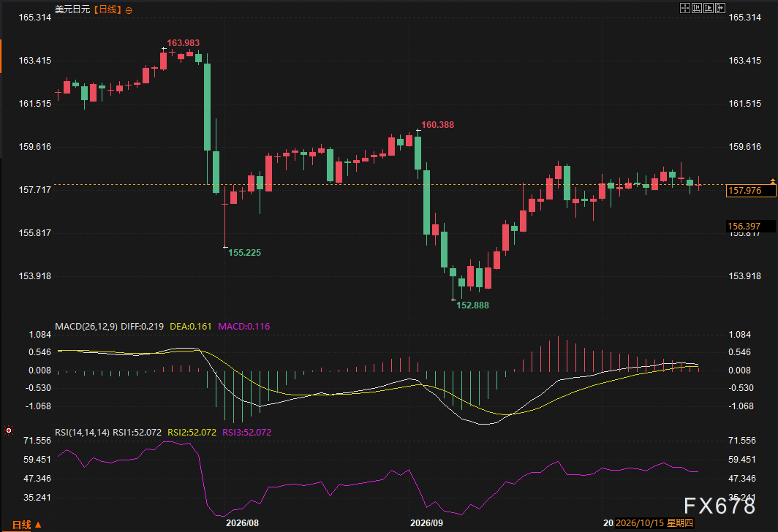Click the MACD(26,12,9) indicator label
The height and width of the screenshot is (532, 778).
point(86,326)
